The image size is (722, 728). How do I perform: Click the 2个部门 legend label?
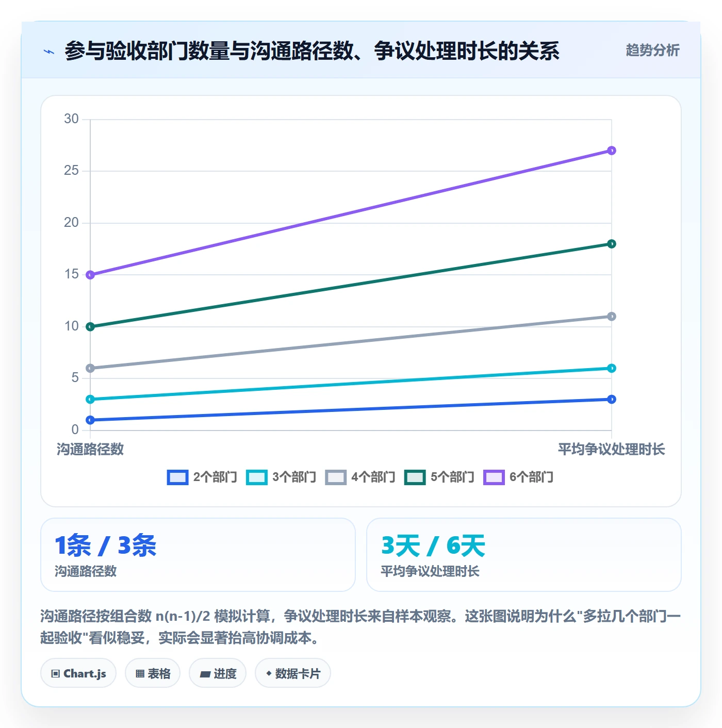click(215, 477)
